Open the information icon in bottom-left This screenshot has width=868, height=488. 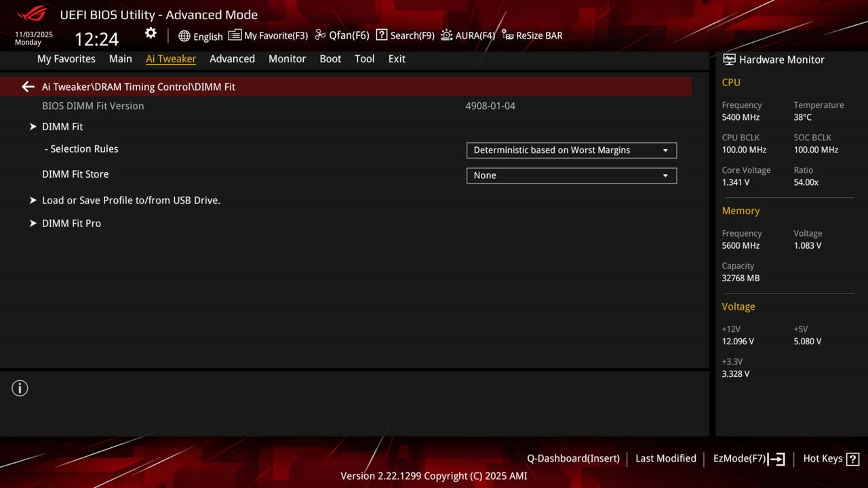click(x=20, y=388)
